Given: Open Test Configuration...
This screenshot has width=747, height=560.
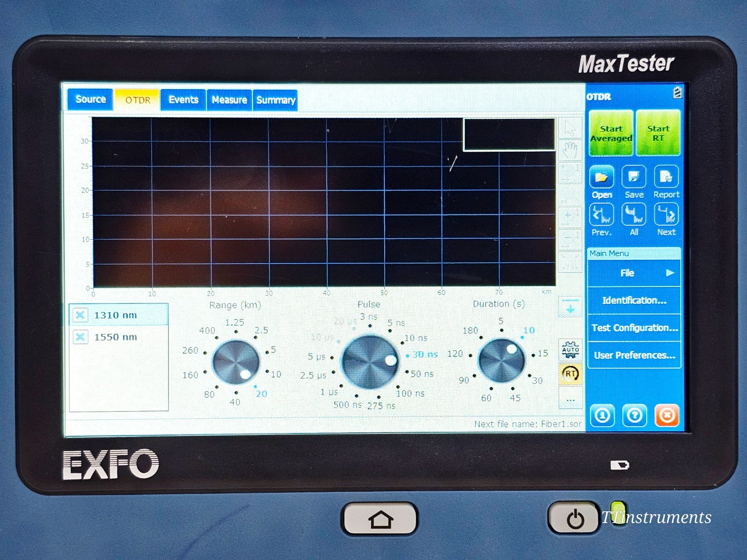Looking at the screenshot, I should [x=634, y=328].
